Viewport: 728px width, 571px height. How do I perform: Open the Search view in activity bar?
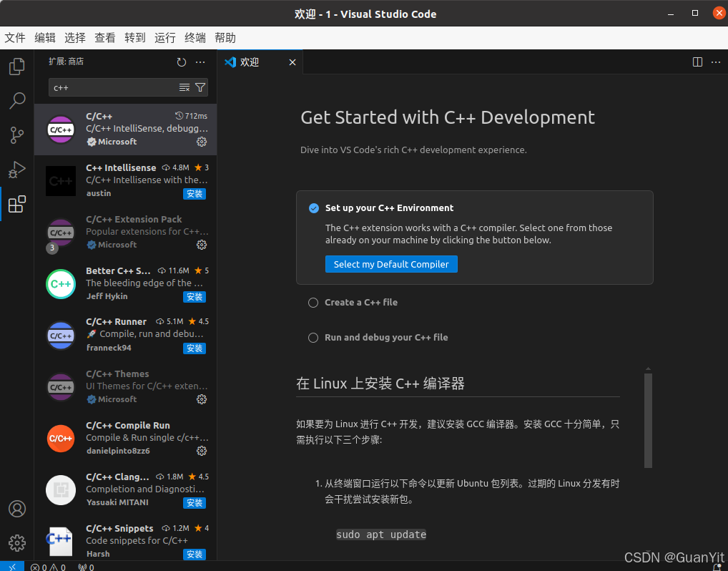tap(16, 100)
